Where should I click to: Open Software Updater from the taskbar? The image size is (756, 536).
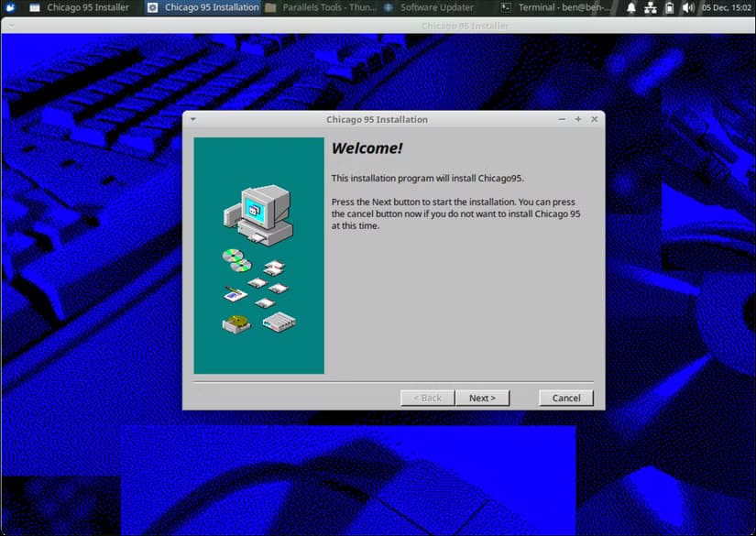[429, 7]
